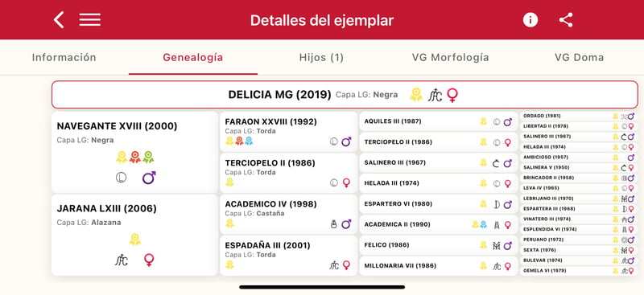The height and width of the screenshot is (295, 644).
Task: Select great-great-grandparent ORDAGO (1981)
Action: coord(579,116)
